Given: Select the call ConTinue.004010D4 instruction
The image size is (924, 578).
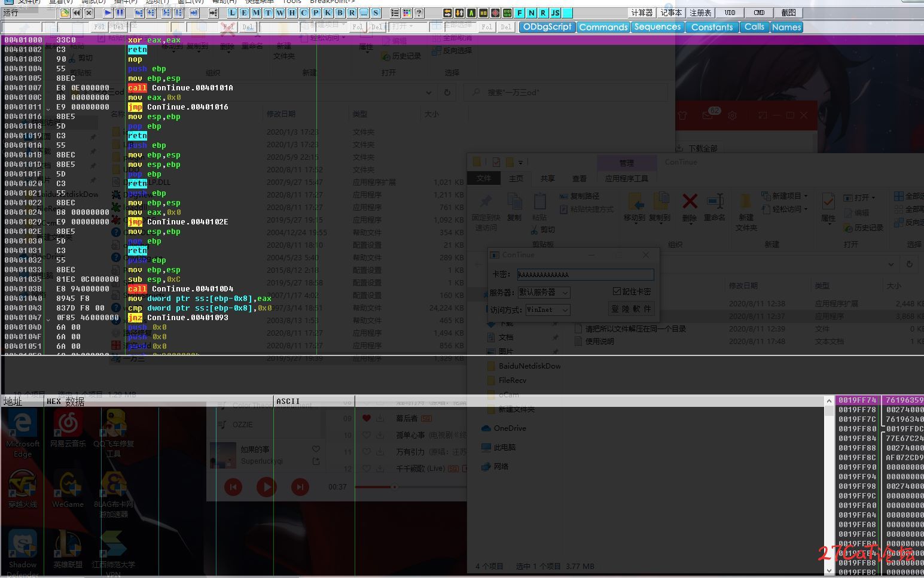Looking at the screenshot, I should (x=181, y=288).
